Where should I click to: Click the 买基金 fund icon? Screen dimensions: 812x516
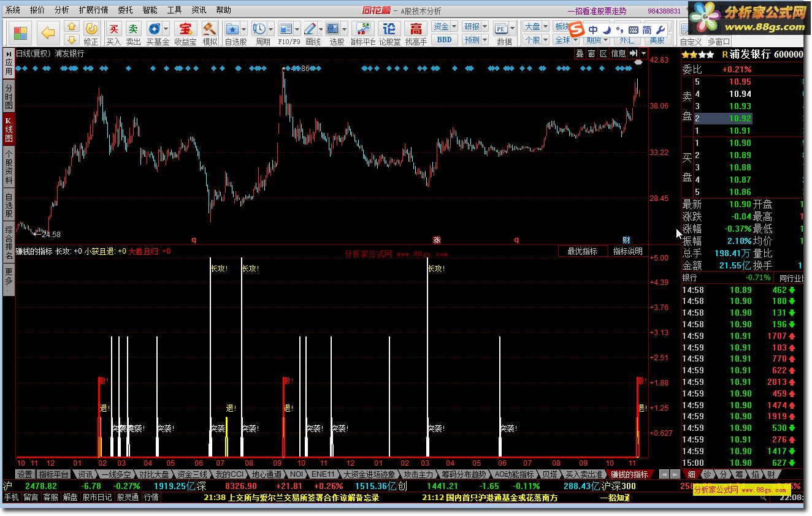(155, 29)
